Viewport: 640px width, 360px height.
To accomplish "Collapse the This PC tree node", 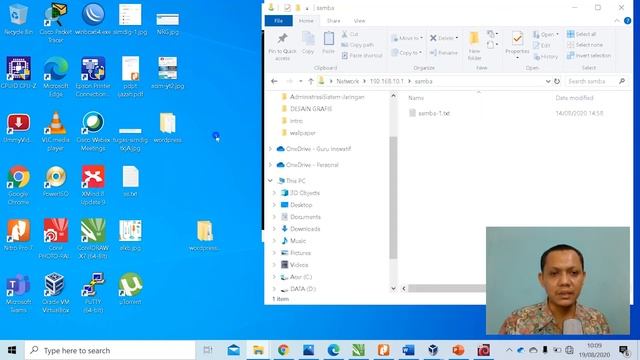I will coord(270,181).
